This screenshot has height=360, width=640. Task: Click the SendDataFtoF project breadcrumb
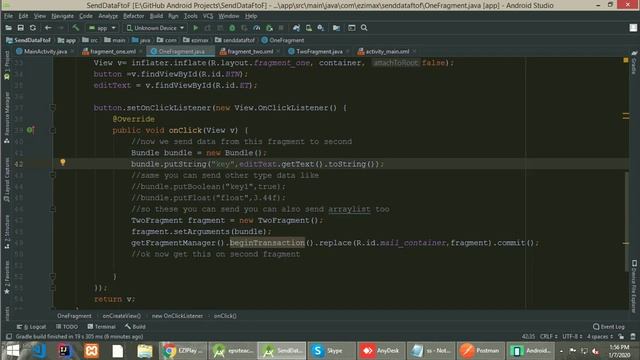[x=28, y=40]
